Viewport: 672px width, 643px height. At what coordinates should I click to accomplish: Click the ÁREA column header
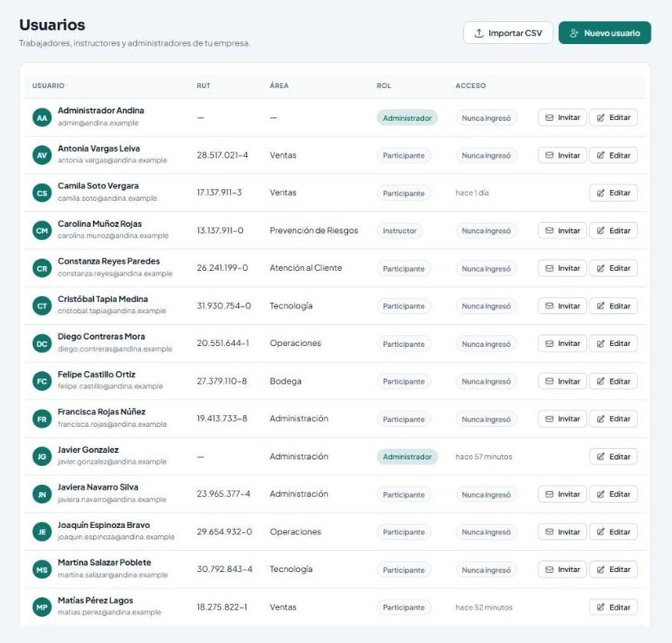(279, 86)
